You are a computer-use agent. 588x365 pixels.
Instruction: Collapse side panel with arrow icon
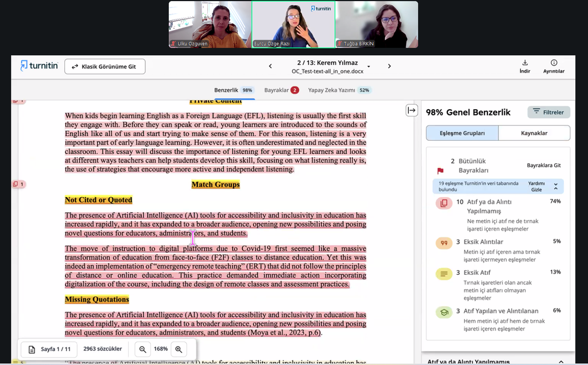[412, 110]
